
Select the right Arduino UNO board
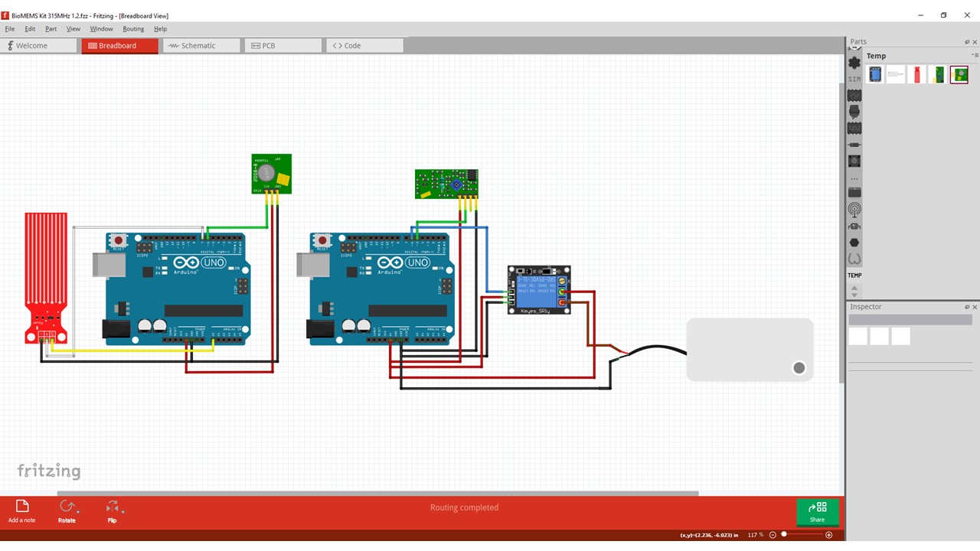[x=381, y=289]
